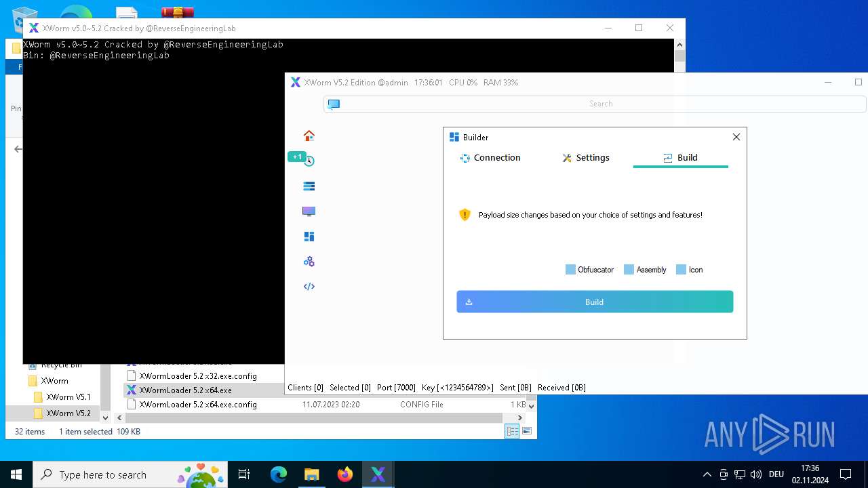Viewport: 868px width, 488px height.
Task: Show hidden tray icons chevron
Action: coord(707,474)
